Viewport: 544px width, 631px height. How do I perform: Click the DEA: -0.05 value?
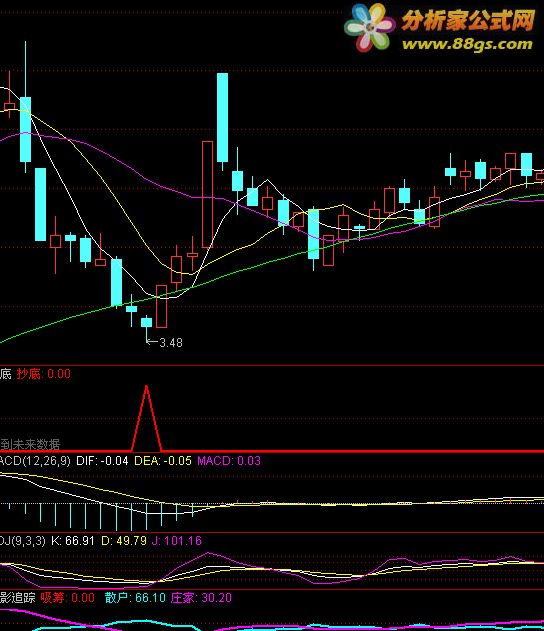pyautogui.click(x=163, y=460)
